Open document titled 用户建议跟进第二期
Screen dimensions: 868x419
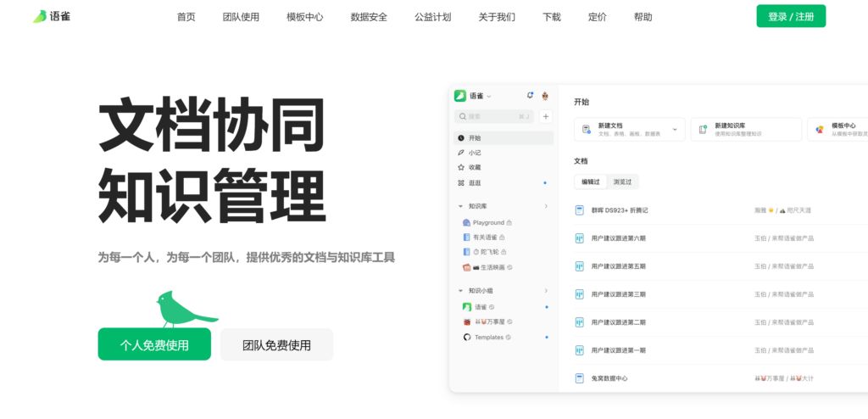[618, 322]
